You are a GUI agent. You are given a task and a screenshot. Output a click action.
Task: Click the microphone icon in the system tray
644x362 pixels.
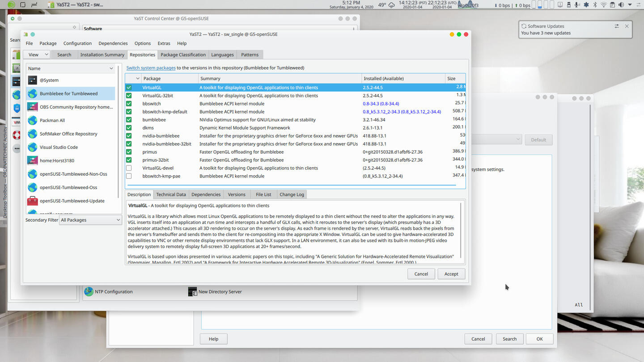[x=576, y=5]
